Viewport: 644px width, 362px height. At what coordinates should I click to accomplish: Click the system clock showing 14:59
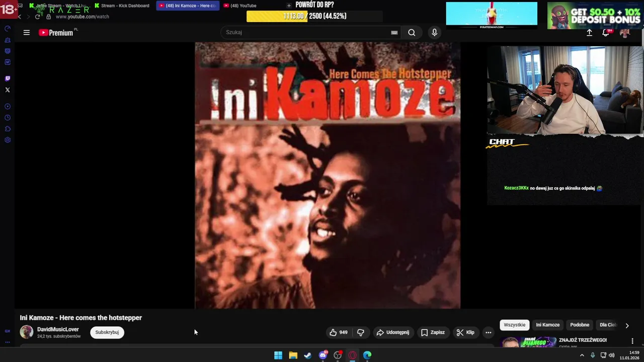(629, 355)
